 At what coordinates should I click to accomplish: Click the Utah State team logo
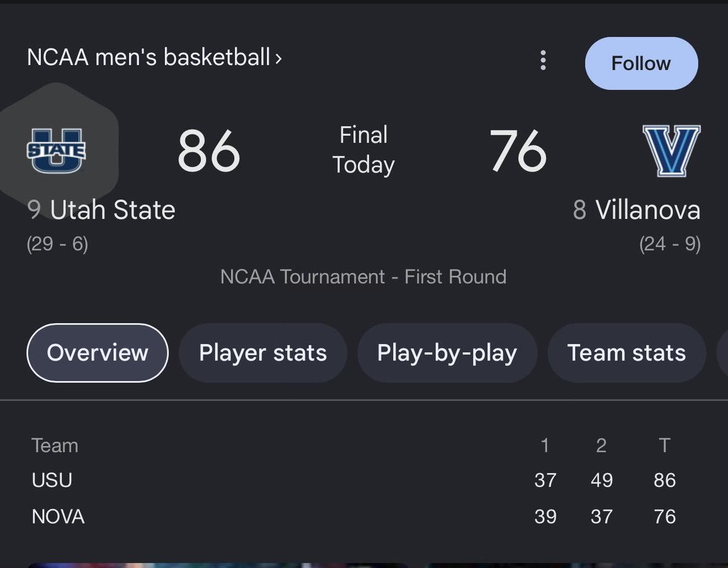[x=56, y=150]
